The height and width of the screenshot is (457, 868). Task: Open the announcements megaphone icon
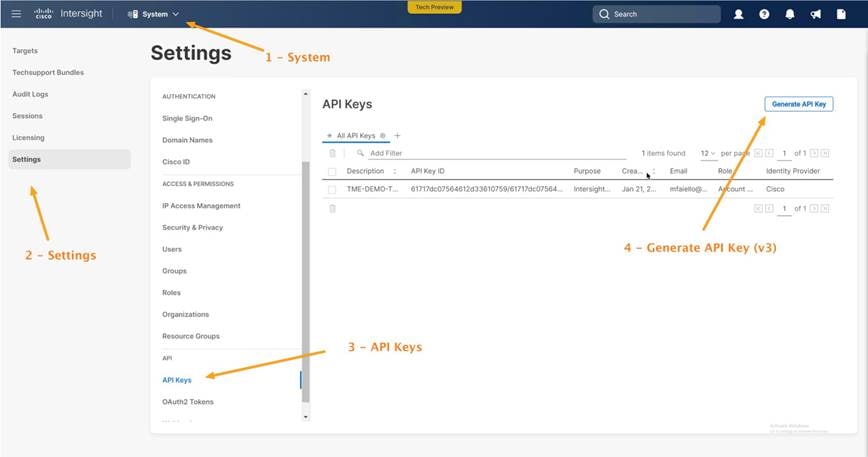[x=815, y=14]
